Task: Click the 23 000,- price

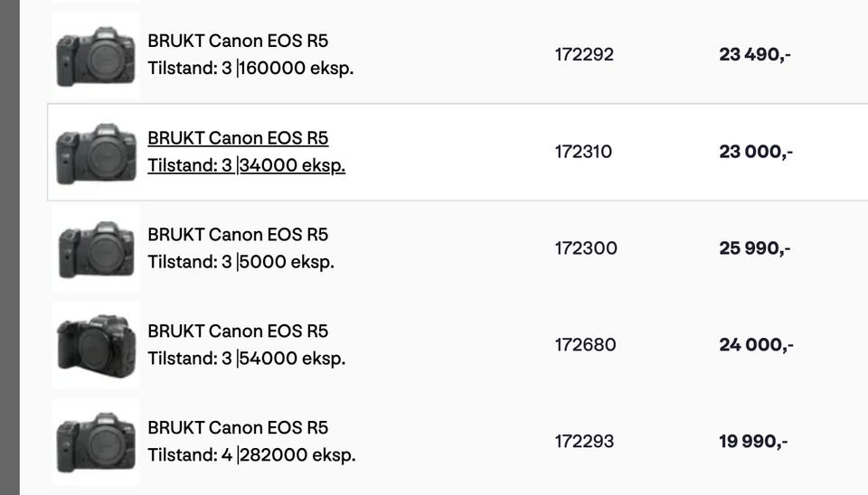Action: (756, 152)
